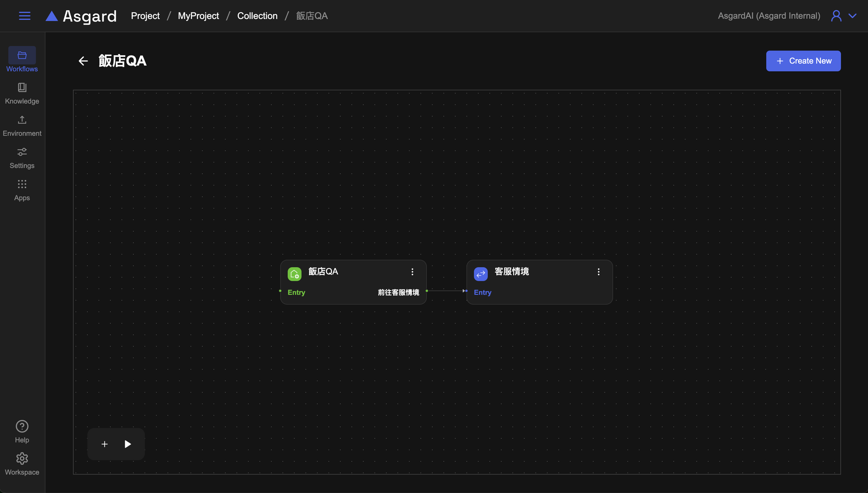Image resolution: width=868 pixels, height=493 pixels.
Task: Click the back arrow beside 飯店QA title
Action: coord(83,61)
